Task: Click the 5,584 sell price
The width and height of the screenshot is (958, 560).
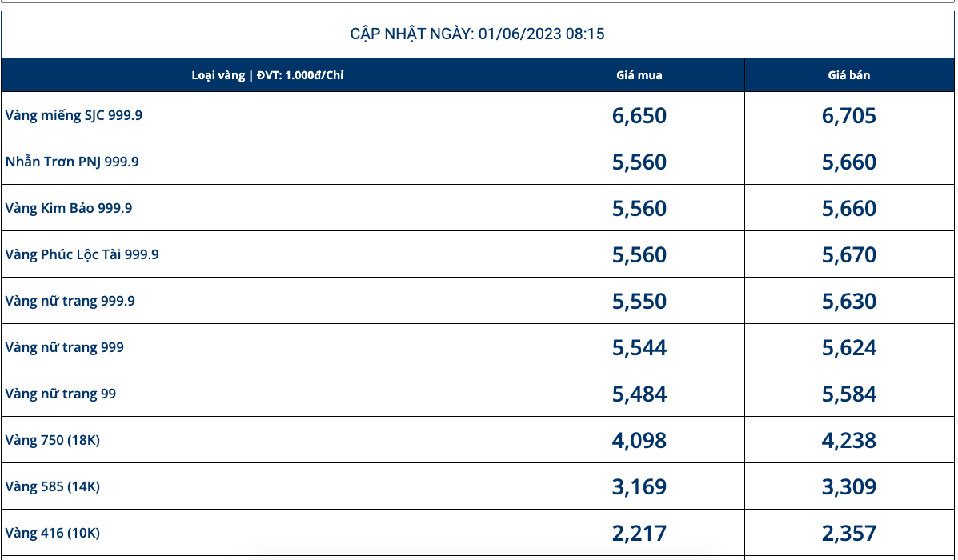Action: [x=848, y=394]
